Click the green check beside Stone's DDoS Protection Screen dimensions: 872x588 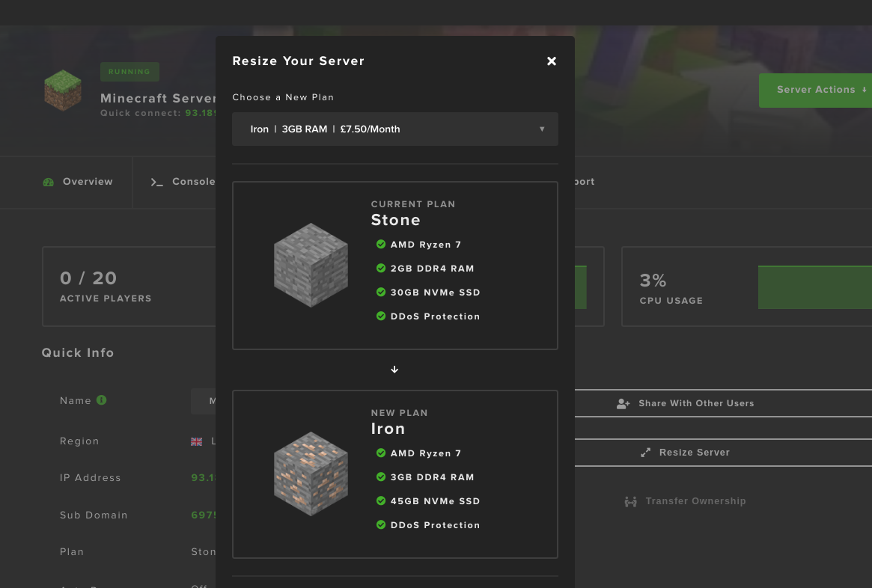[x=381, y=316]
